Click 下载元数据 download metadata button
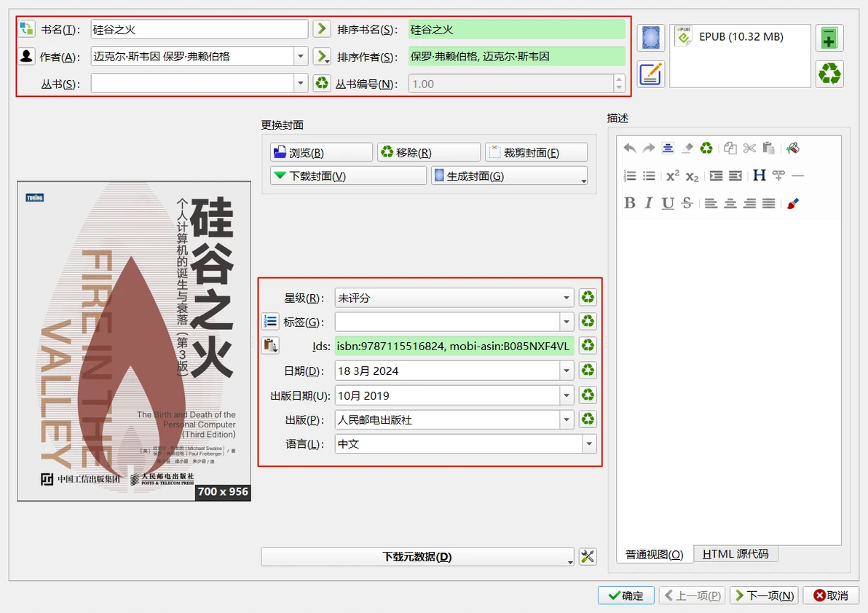The image size is (868, 613). coord(417,556)
